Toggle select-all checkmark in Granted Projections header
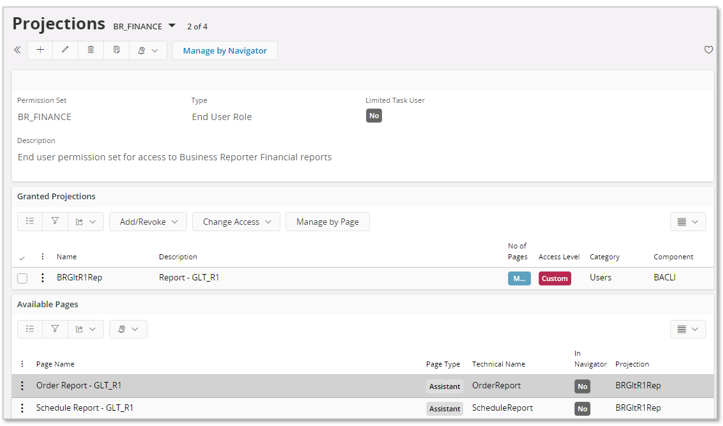Viewport: 723px width, 426px height. [22, 257]
